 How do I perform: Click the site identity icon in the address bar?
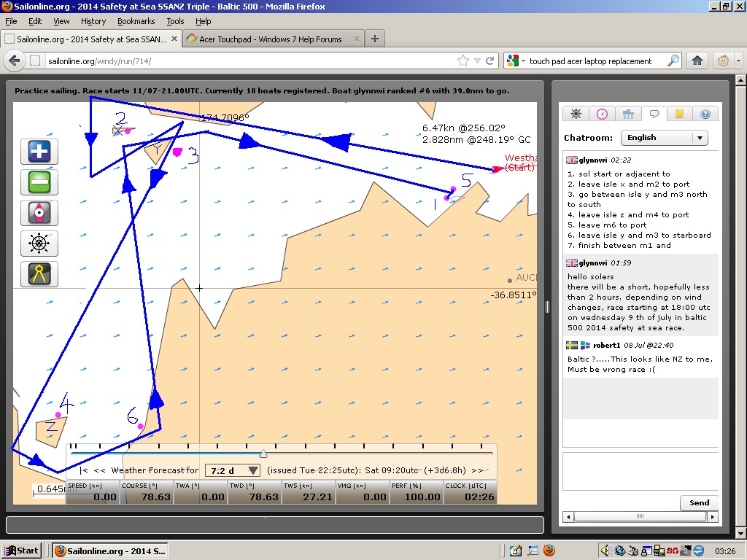(x=35, y=61)
